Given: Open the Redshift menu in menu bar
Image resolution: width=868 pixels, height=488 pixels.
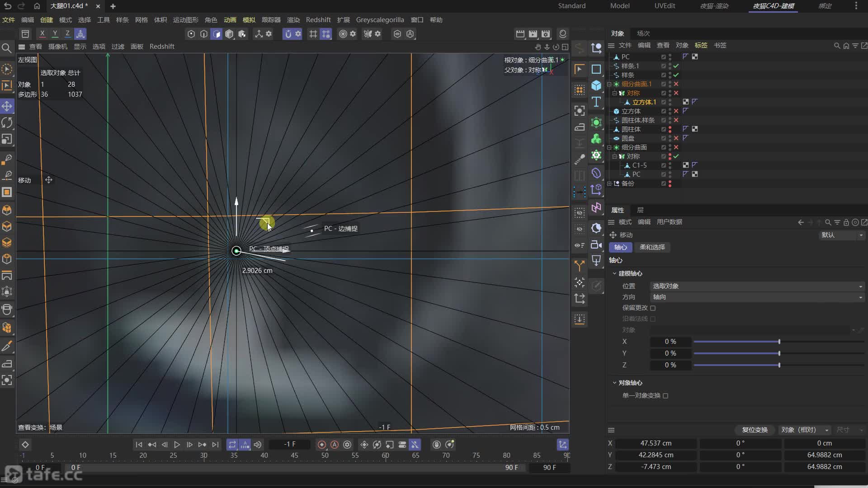Looking at the screenshot, I should 318,20.
